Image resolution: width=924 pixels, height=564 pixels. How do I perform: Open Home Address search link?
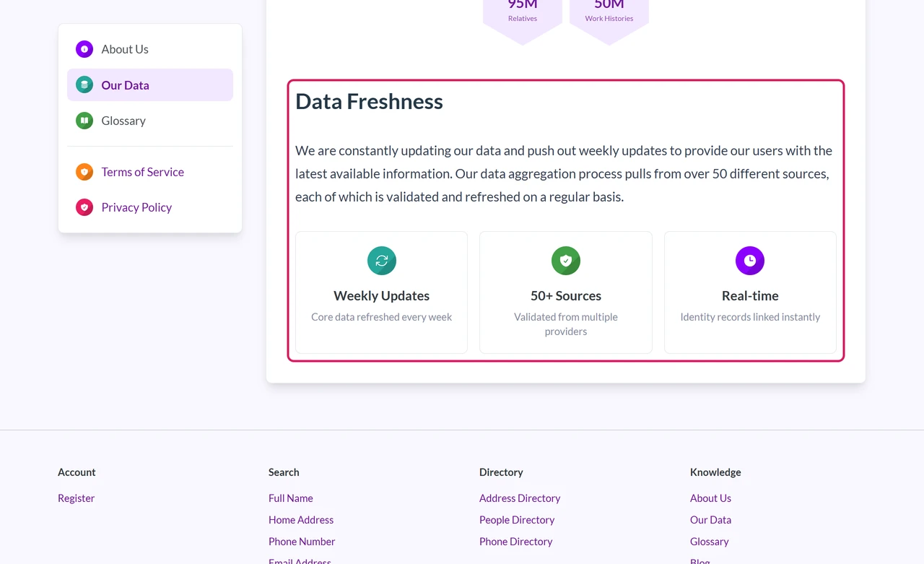[301, 520]
